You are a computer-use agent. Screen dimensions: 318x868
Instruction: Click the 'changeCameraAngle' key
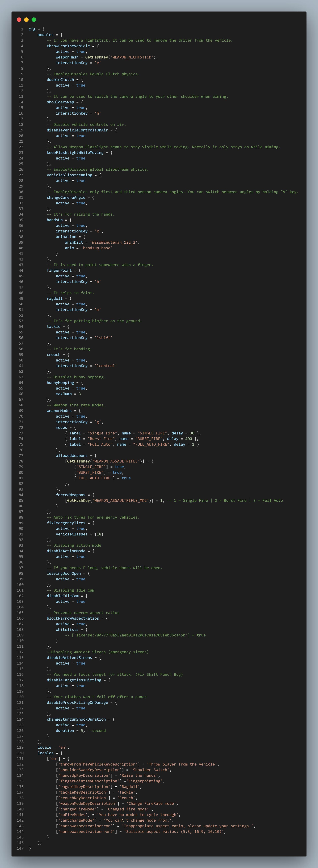(x=66, y=197)
